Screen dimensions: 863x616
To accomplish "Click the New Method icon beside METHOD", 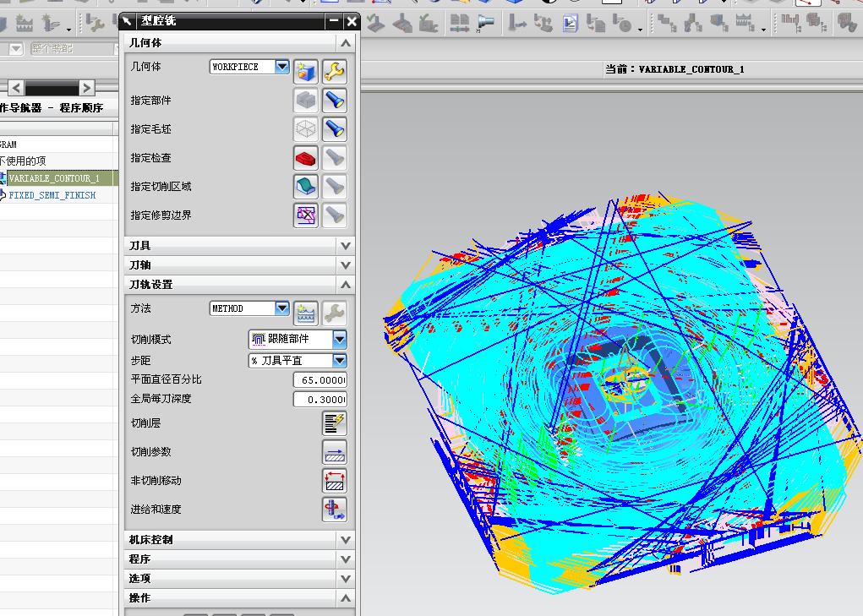I will coord(305,313).
